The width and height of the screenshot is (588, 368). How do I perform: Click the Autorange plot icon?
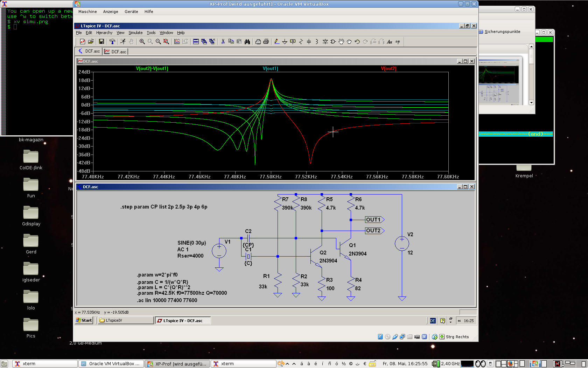pyautogui.click(x=177, y=42)
